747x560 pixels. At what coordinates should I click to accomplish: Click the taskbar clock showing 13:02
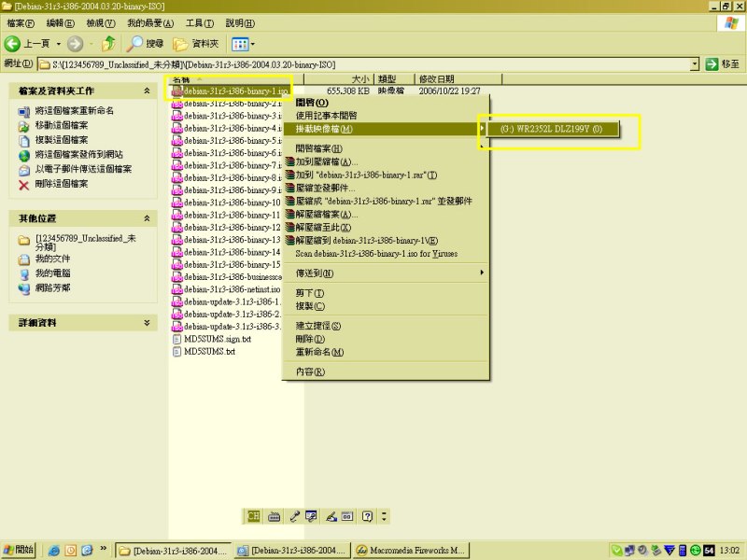pos(729,551)
